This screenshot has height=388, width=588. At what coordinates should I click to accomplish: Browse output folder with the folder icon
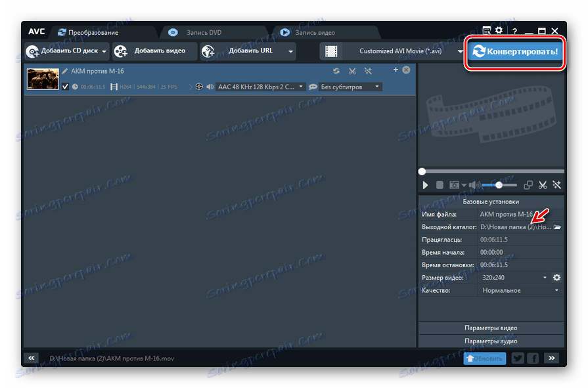tap(558, 226)
